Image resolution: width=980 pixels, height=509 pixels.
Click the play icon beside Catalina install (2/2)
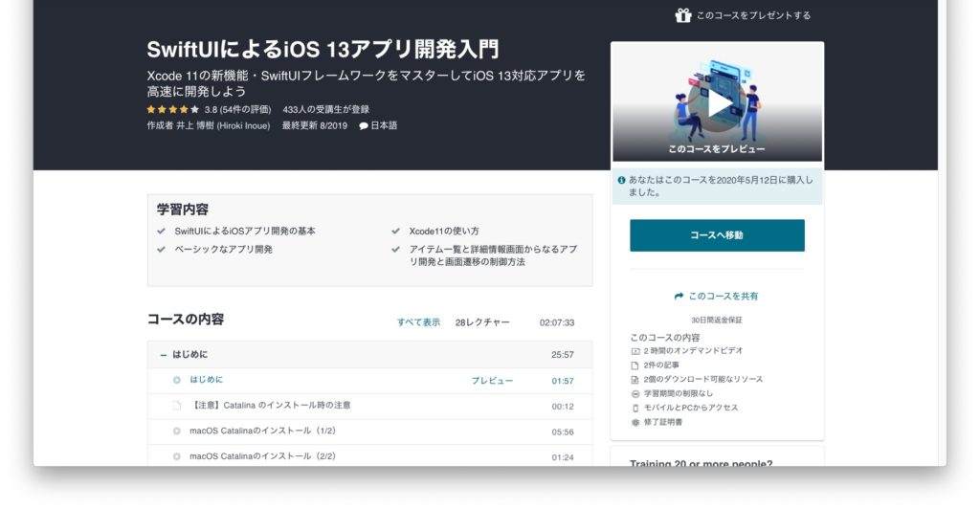click(177, 457)
